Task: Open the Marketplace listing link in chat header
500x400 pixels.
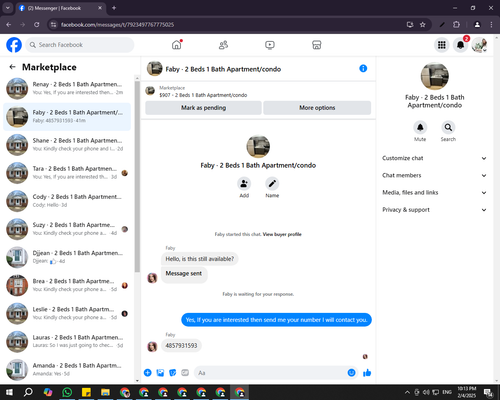Action: (x=203, y=95)
